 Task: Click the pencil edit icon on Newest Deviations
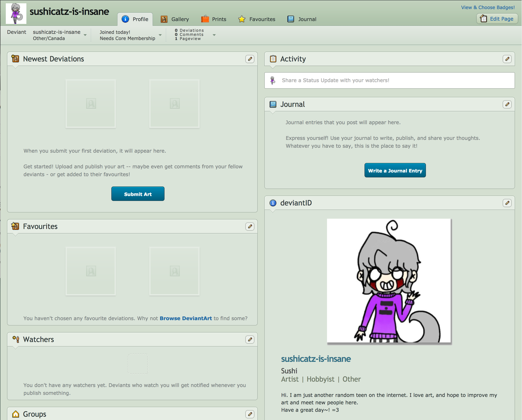pyautogui.click(x=250, y=59)
